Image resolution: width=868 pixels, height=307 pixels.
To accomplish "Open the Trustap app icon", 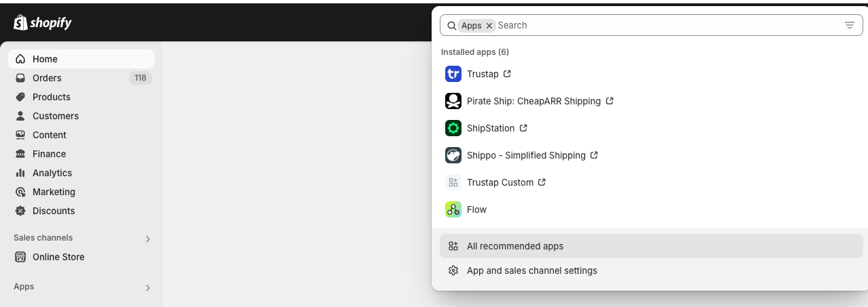I will [453, 74].
